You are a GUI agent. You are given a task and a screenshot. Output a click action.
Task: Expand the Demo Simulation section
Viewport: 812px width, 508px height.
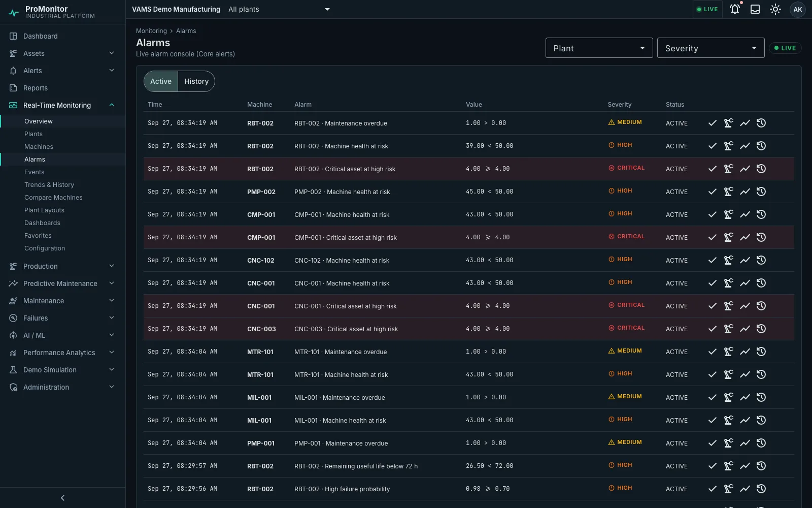[62, 370]
